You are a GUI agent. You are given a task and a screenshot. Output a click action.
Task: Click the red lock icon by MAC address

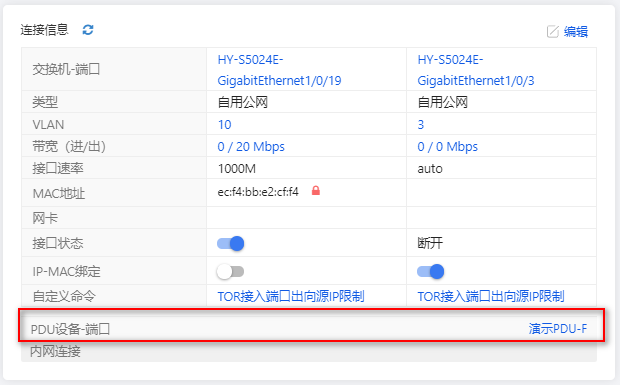click(316, 191)
